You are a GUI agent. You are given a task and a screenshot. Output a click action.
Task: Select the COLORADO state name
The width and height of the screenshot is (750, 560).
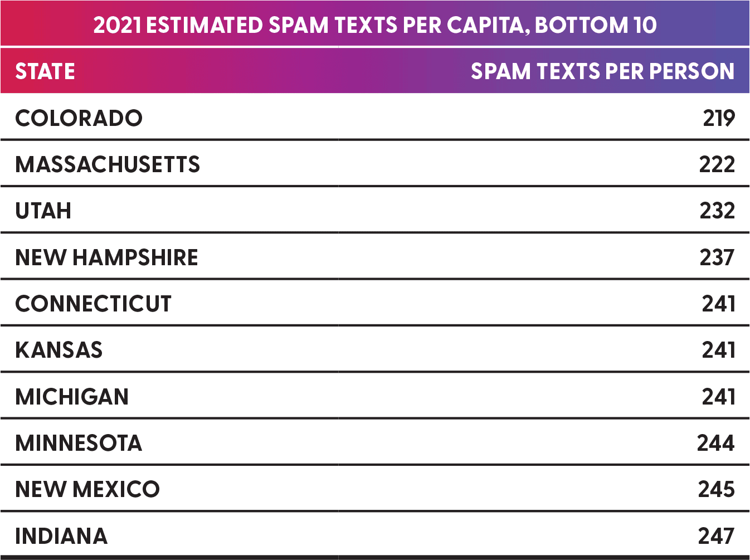[79, 118]
